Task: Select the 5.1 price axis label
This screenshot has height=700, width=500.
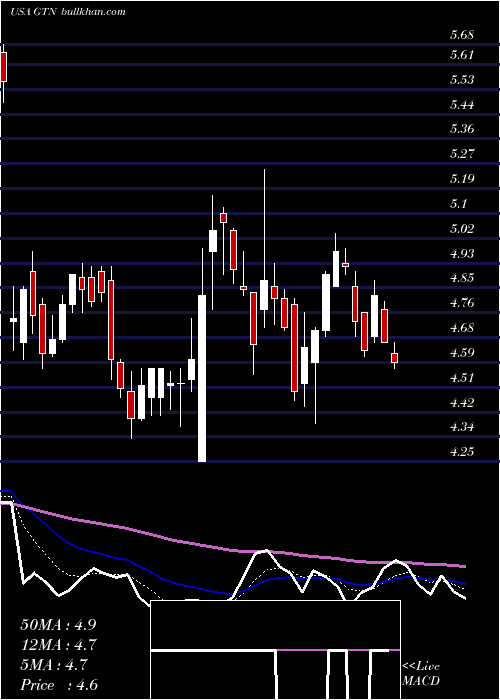Action: (x=458, y=204)
